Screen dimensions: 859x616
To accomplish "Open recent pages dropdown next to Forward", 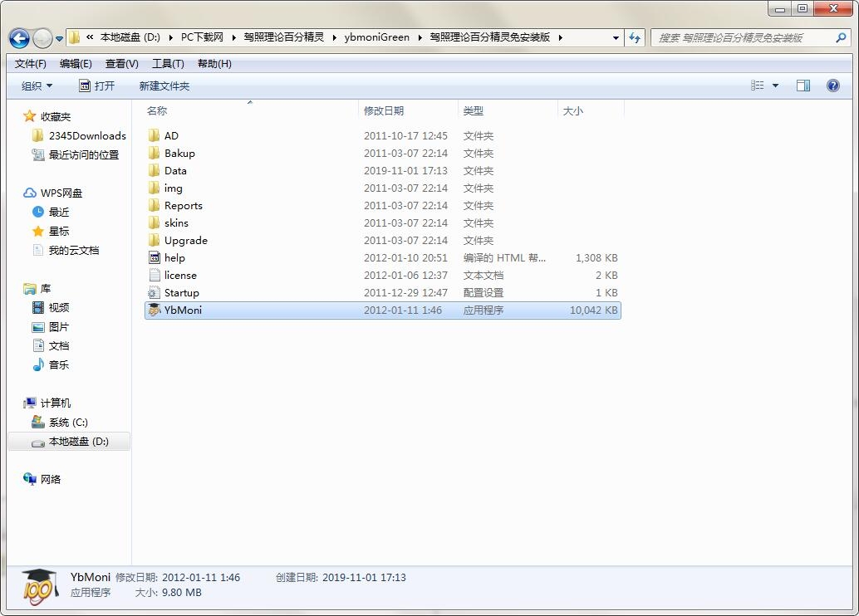I will (59, 38).
